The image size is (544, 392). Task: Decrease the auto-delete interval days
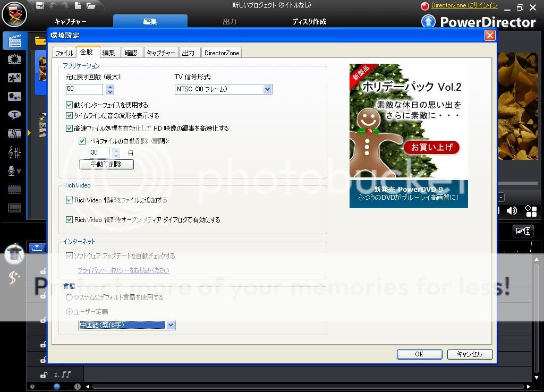(x=116, y=156)
